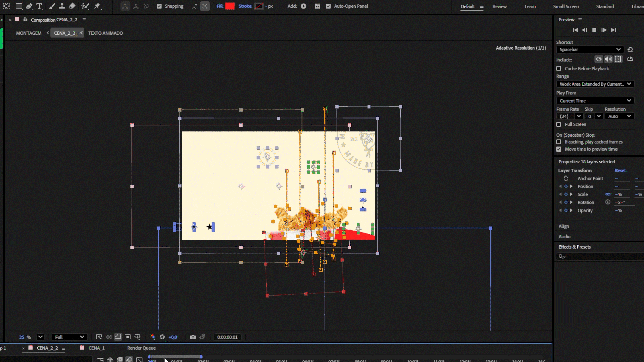Check 'If caching, play cached frames'

click(559, 142)
